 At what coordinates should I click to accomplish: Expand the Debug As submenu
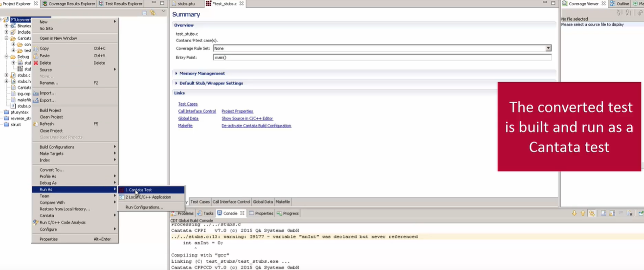[75, 183]
